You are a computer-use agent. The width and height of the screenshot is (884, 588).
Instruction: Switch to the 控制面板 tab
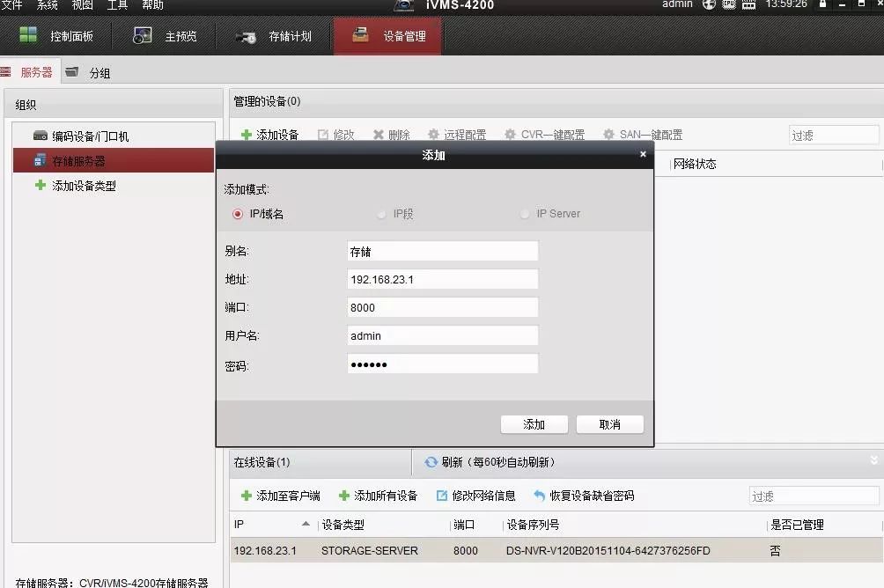tap(56, 36)
